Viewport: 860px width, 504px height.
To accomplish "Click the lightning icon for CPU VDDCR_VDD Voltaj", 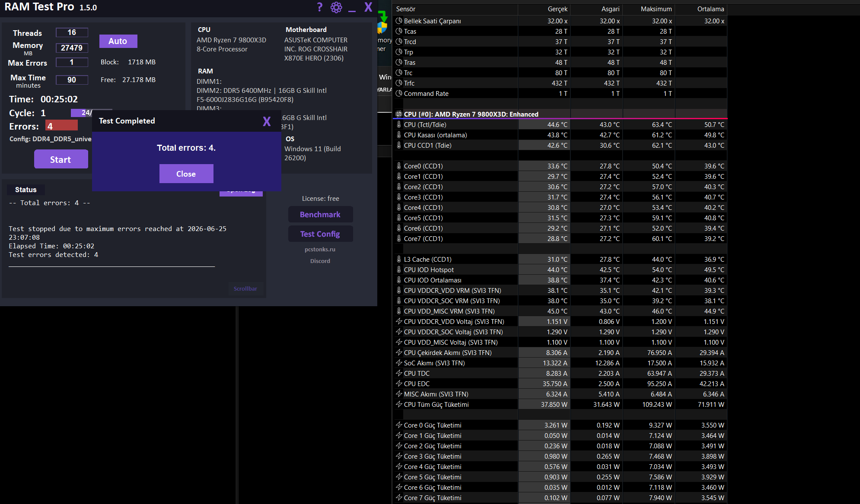I will tap(399, 321).
